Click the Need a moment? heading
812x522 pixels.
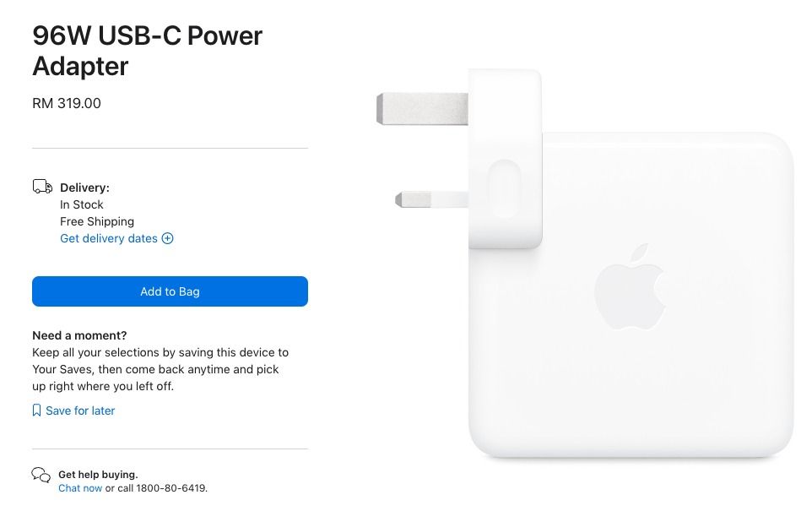tap(79, 335)
